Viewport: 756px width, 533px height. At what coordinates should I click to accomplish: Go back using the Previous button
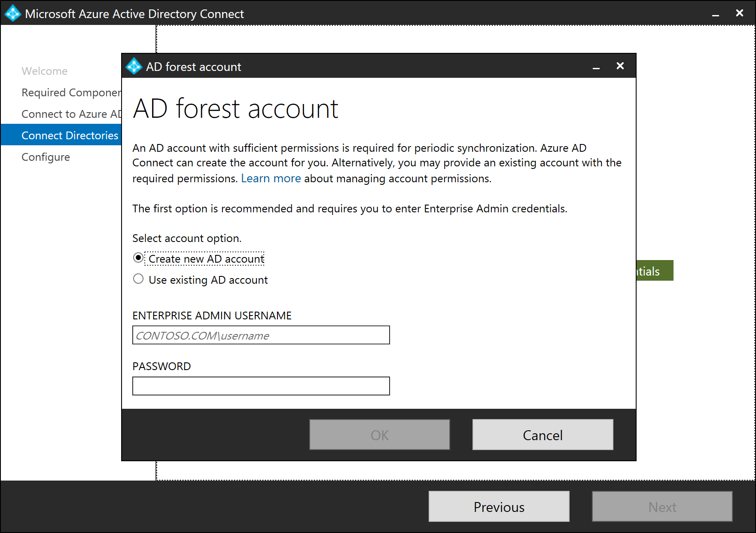[x=498, y=506]
